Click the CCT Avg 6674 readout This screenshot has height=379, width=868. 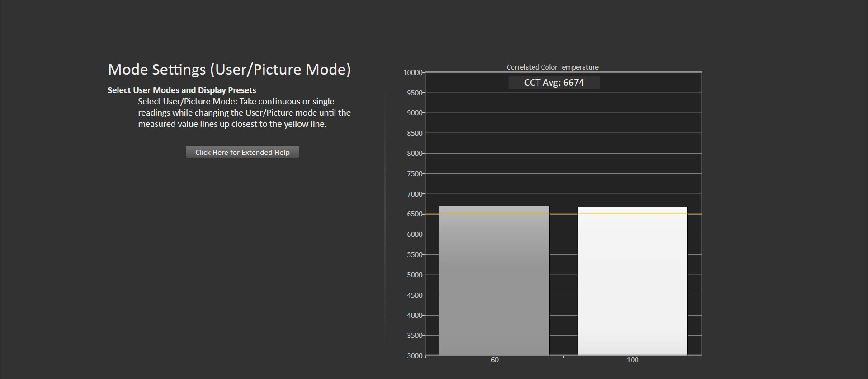pyautogui.click(x=554, y=83)
